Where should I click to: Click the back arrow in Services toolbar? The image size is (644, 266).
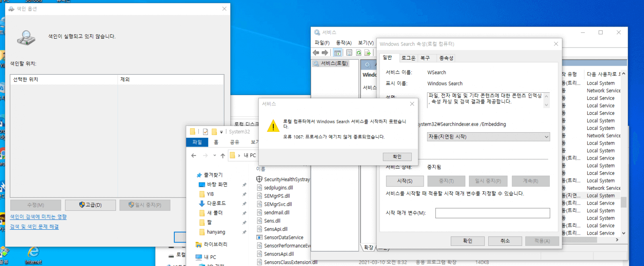[x=316, y=53]
